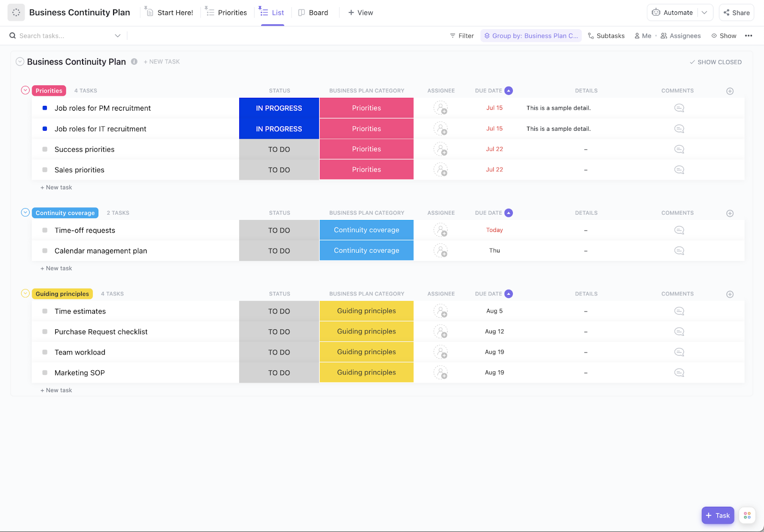Open the Assignees filter
This screenshot has width=764, height=532.
coord(680,35)
